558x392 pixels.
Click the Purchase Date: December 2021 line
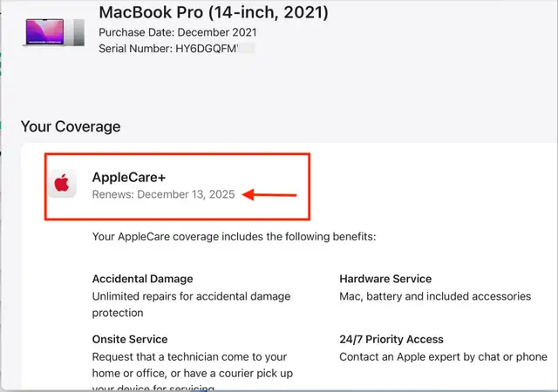pyautogui.click(x=178, y=32)
